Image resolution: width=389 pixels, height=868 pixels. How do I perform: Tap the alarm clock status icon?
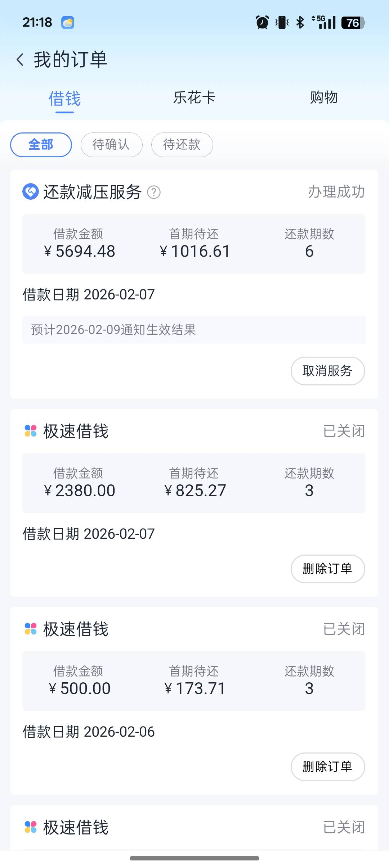(x=262, y=23)
